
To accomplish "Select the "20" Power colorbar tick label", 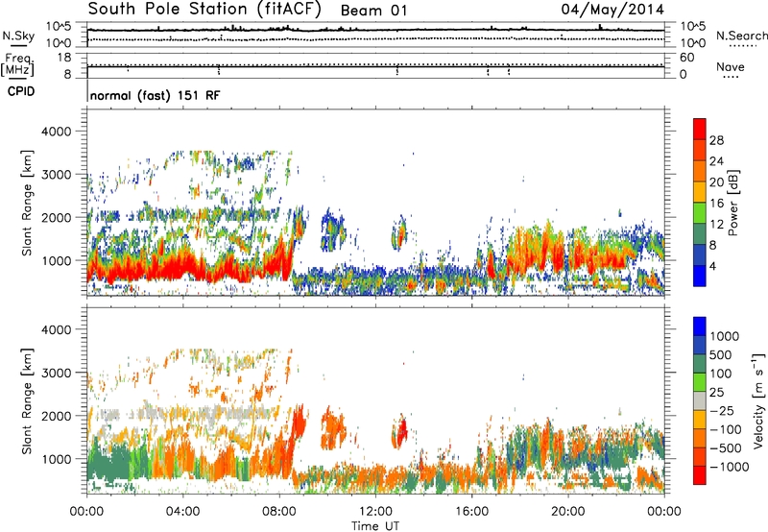I will point(716,182).
